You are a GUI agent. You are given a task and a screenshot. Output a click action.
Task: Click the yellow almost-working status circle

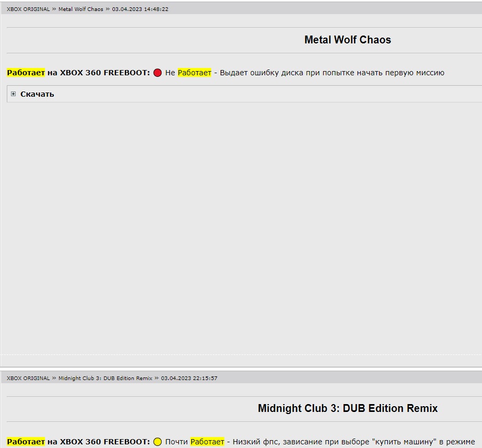(157, 442)
